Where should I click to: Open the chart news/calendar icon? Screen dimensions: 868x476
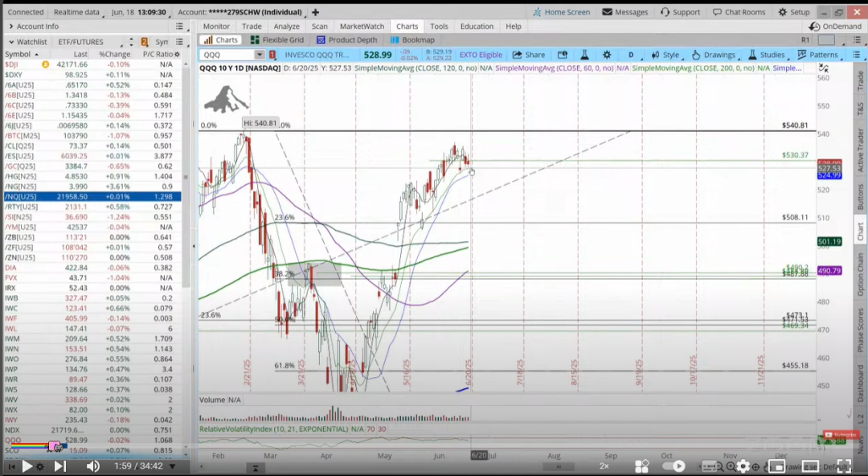563,55
